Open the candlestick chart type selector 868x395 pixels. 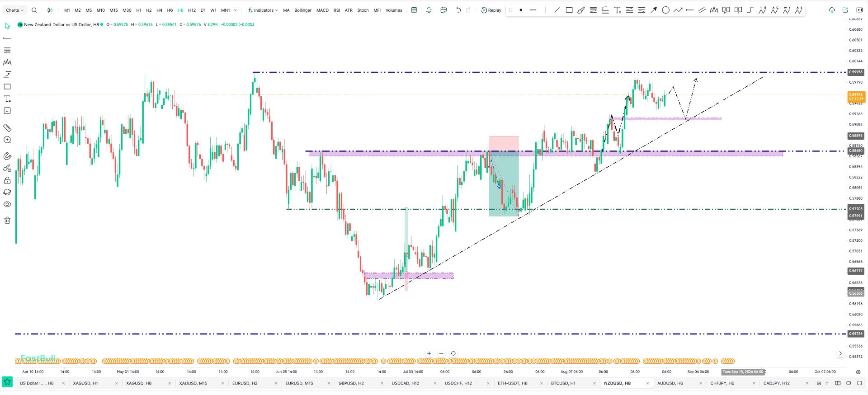(50, 10)
